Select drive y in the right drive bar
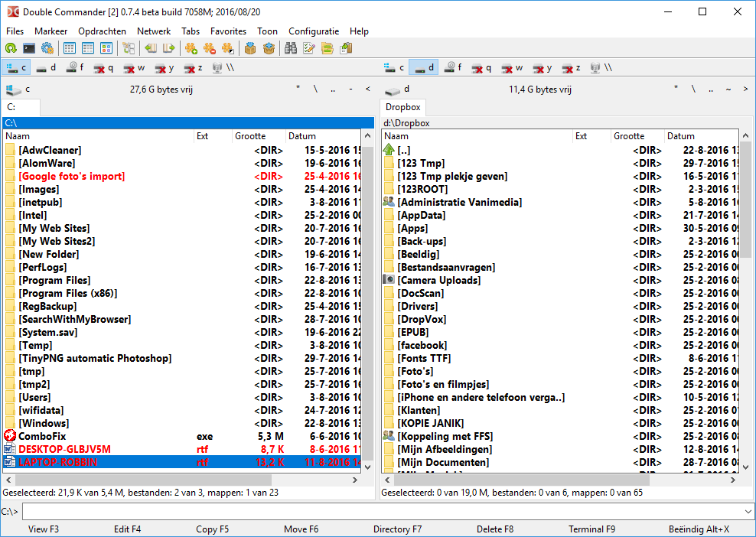Image resolution: width=756 pixels, height=537 pixels. point(543,67)
